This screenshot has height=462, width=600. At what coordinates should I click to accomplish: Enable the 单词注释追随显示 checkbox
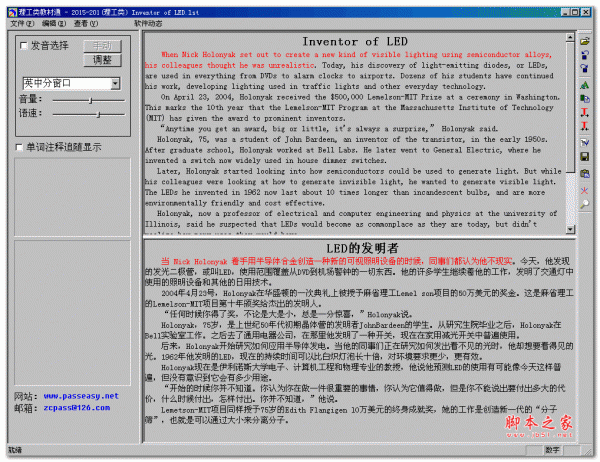(19, 147)
